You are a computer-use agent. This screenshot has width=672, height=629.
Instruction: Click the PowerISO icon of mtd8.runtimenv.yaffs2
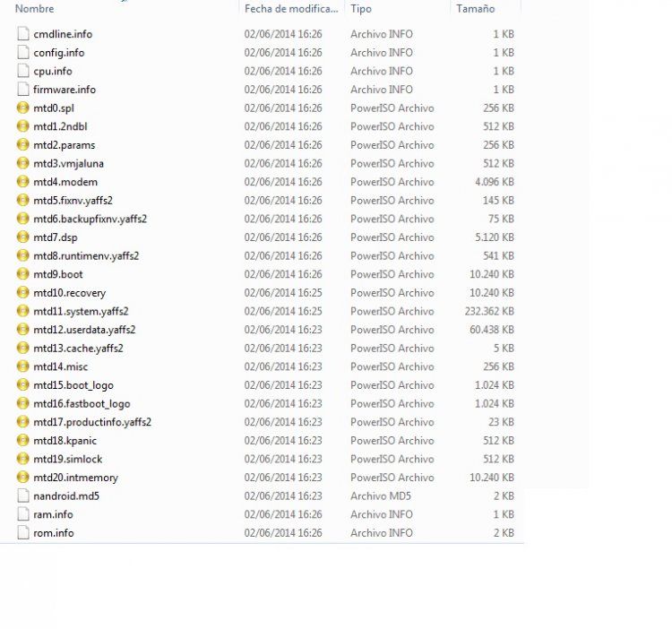tap(22, 255)
